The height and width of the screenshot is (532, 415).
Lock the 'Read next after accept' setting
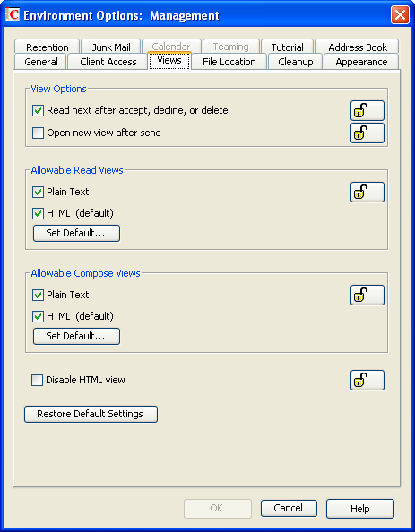click(x=367, y=110)
